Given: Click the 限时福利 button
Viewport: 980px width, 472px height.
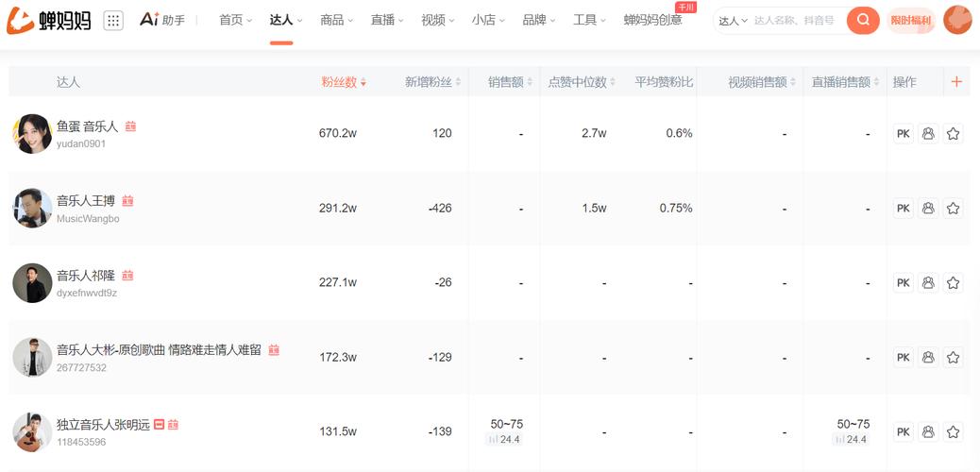Looking at the screenshot, I should 910,21.
